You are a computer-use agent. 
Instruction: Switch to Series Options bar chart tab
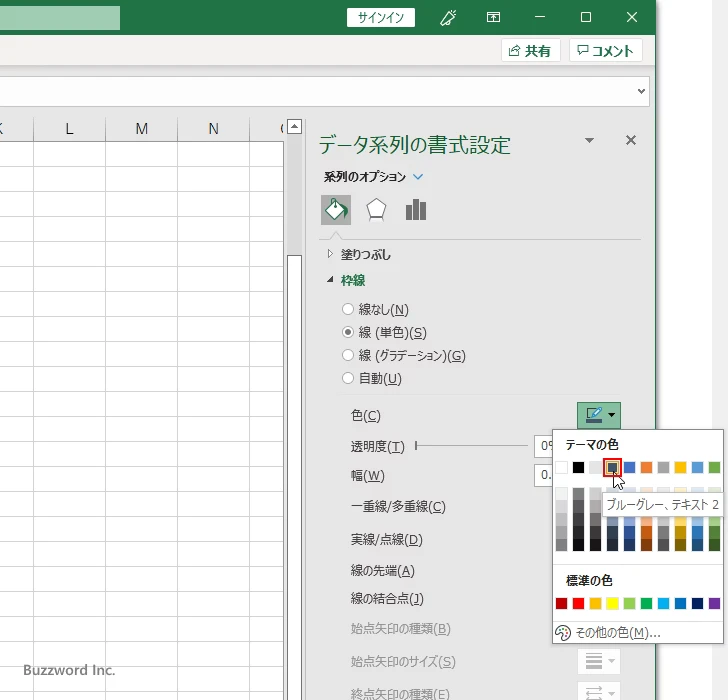click(416, 210)
